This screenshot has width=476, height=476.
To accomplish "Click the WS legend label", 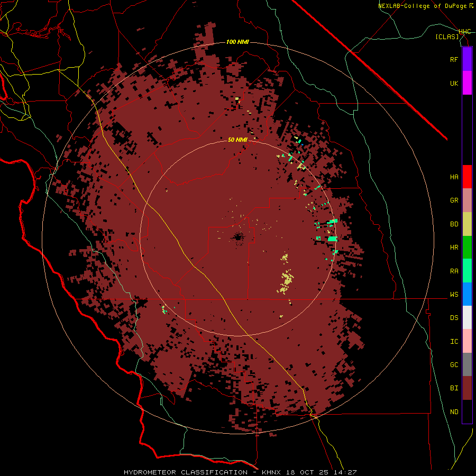I will pos(454,295).
